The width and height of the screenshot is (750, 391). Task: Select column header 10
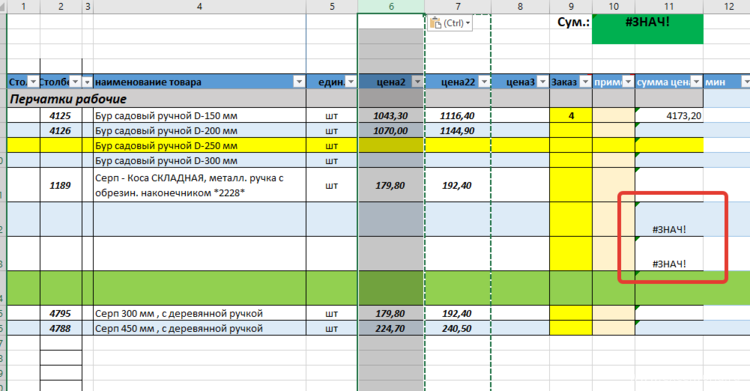pos(614,6)
